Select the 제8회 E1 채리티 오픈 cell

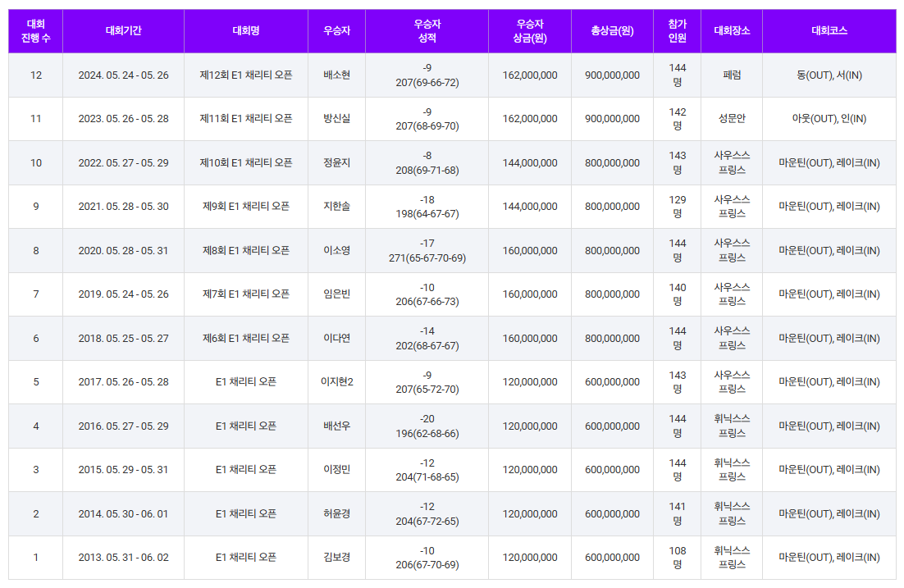(x=246, y=250)
